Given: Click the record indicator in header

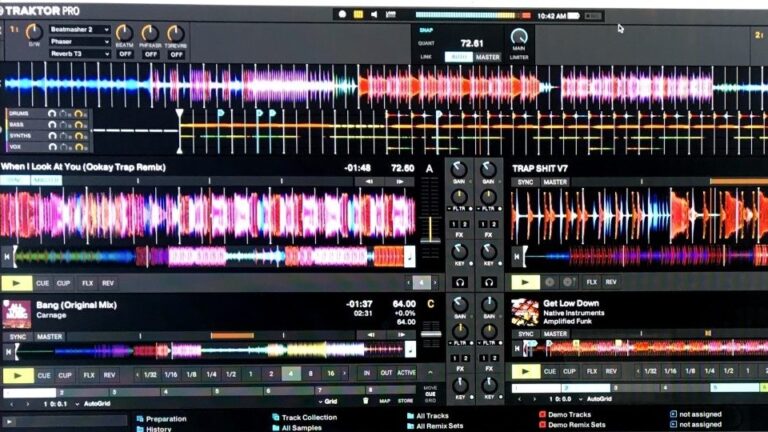Looking at the screenshot, I should tap(342, 14).
